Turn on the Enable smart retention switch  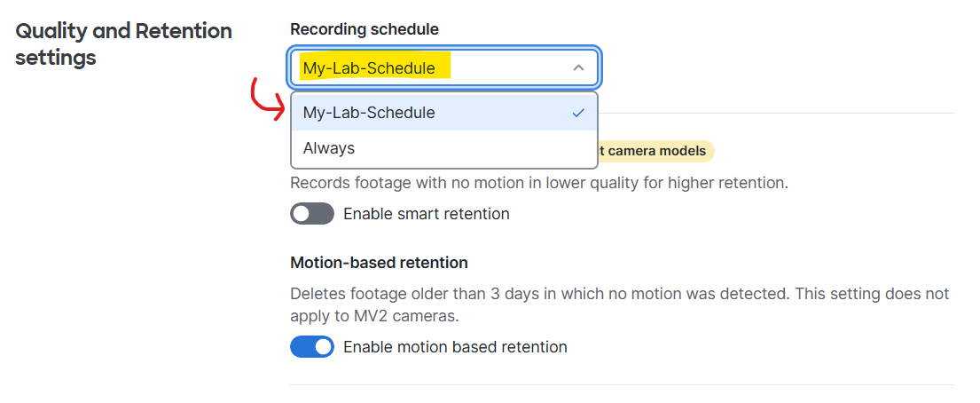click(312, 214)
